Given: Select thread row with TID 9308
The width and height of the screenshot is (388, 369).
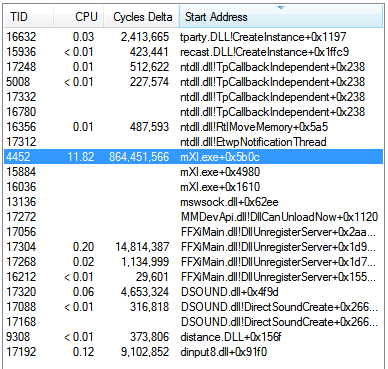Looking at the screenshot, I should [x=193, y=337].
